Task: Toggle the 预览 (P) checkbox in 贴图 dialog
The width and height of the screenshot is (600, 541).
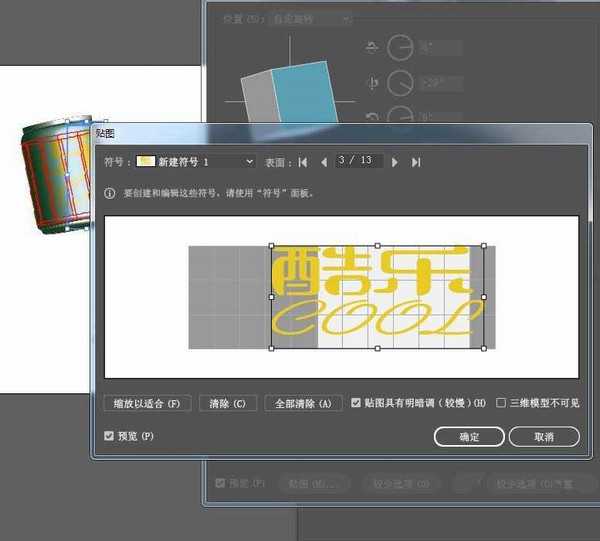Action: click(109, 436)
